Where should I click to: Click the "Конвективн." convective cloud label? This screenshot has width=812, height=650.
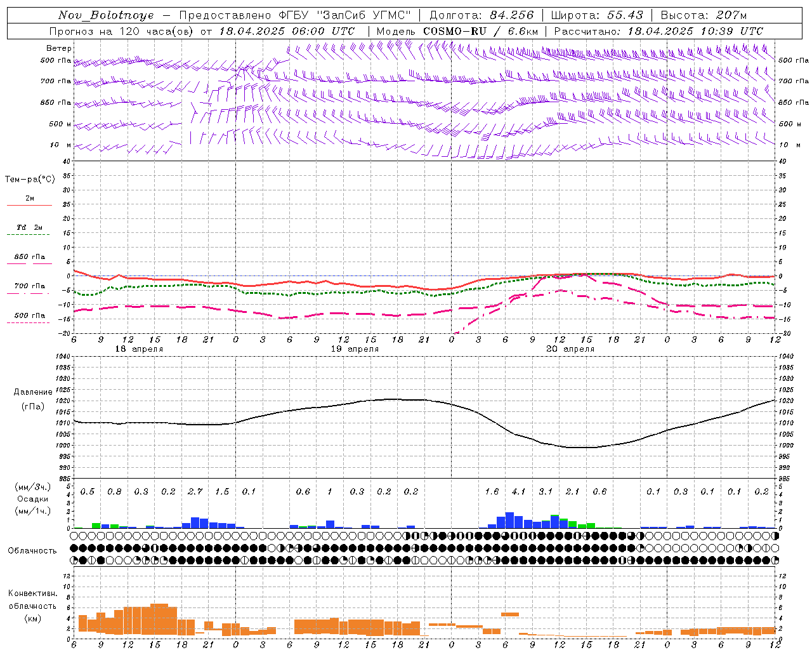point(32,594)
